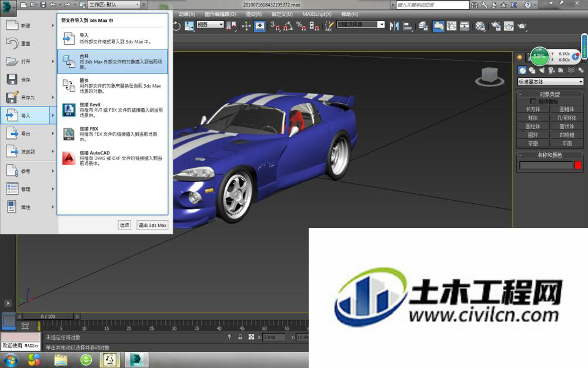Click the Rendered Frame Window icon
Viewport: 588px width, 368px height.
coord(509,26)
